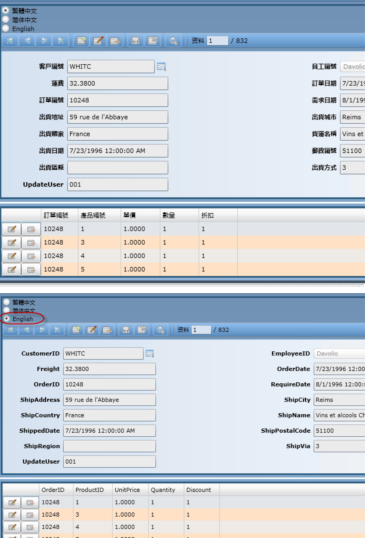The width and height of the screenshot is (365, 538).
Task: Click the search magnifier icon in English form toolbar
Action: (160, 330)
